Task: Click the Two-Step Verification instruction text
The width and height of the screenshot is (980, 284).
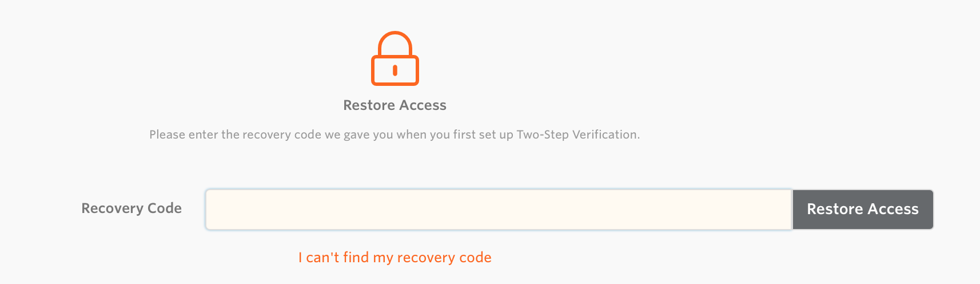Action: point(395,135)
